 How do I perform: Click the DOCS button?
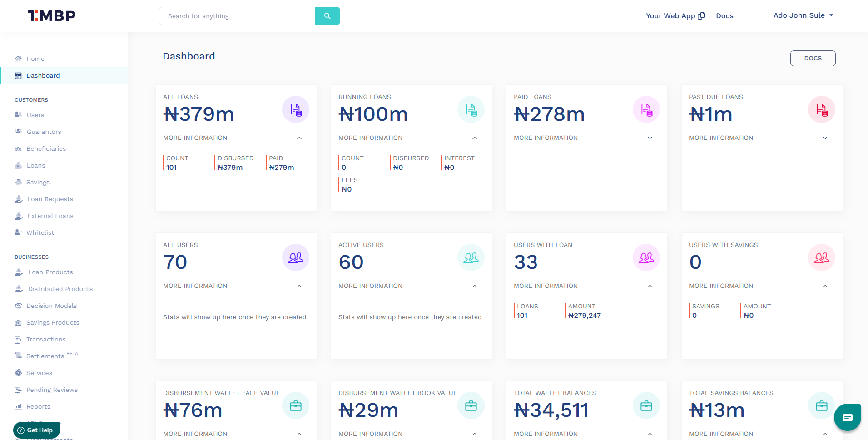click(x=812, y=58)
